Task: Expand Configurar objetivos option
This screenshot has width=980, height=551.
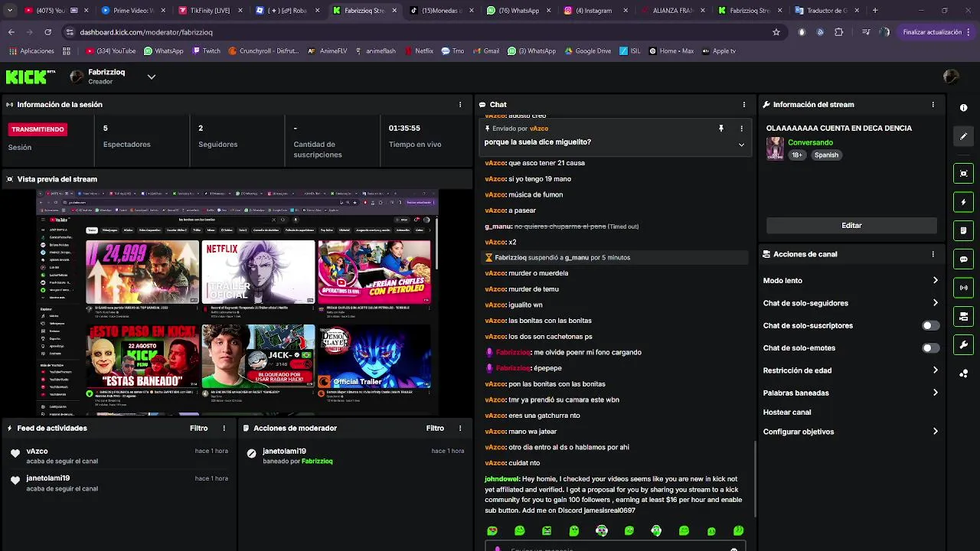Action: pyautogui.click(x=850, y=432)
